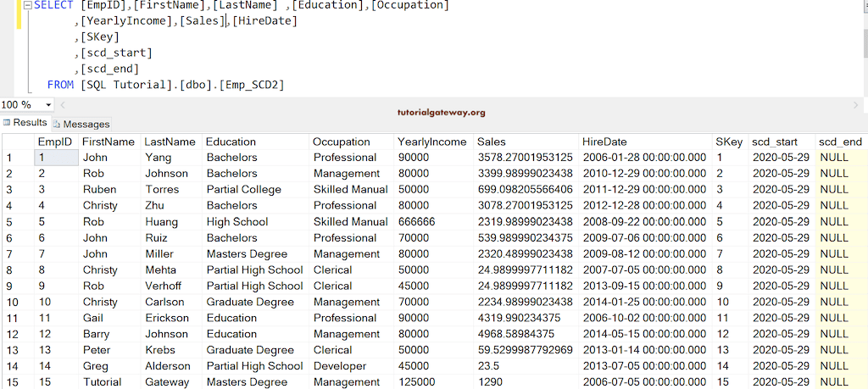868x389 pixels.
Task: Click the YearlyIncome column header
Action: coord(431,142)
